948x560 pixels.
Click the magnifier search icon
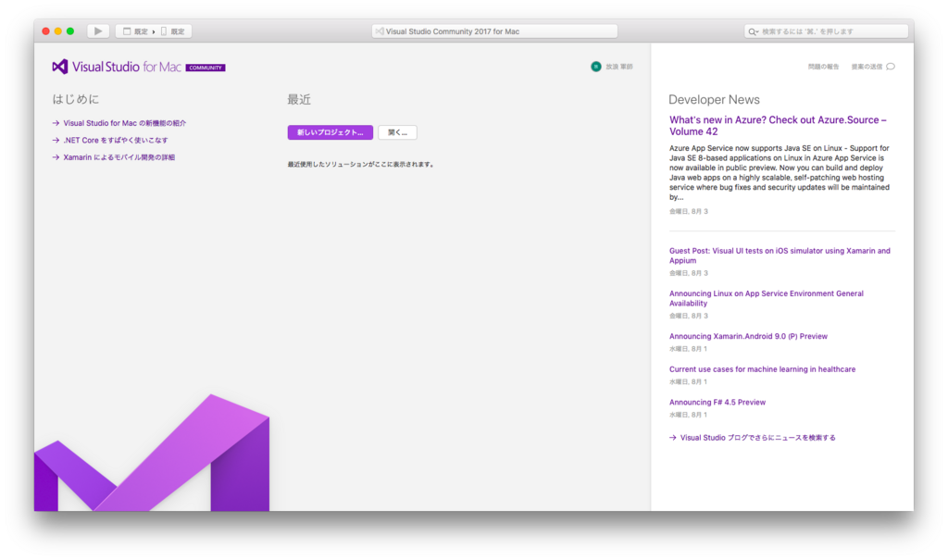[753, 31]
